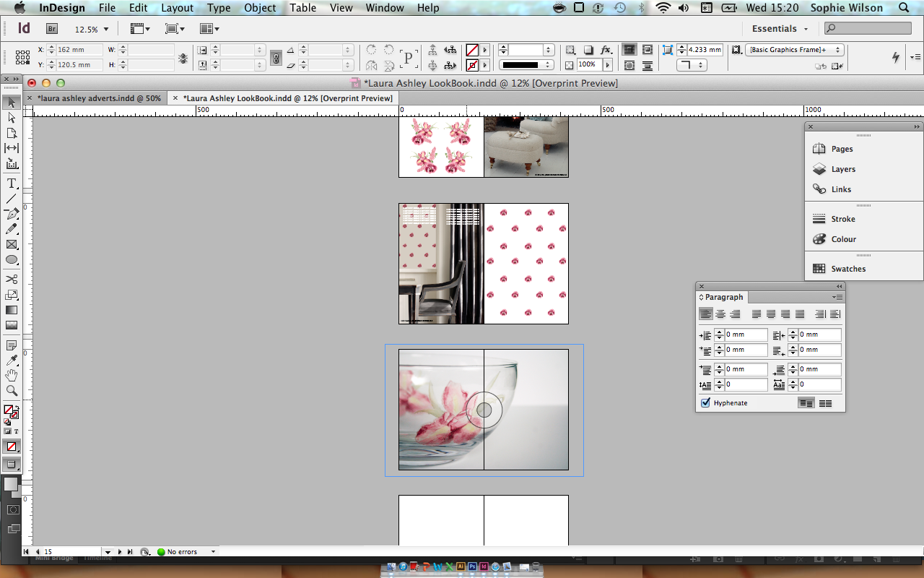Click the stroke colour swatch in control bar
Viewport: 924px width, 578px height.
pos(472,65)
